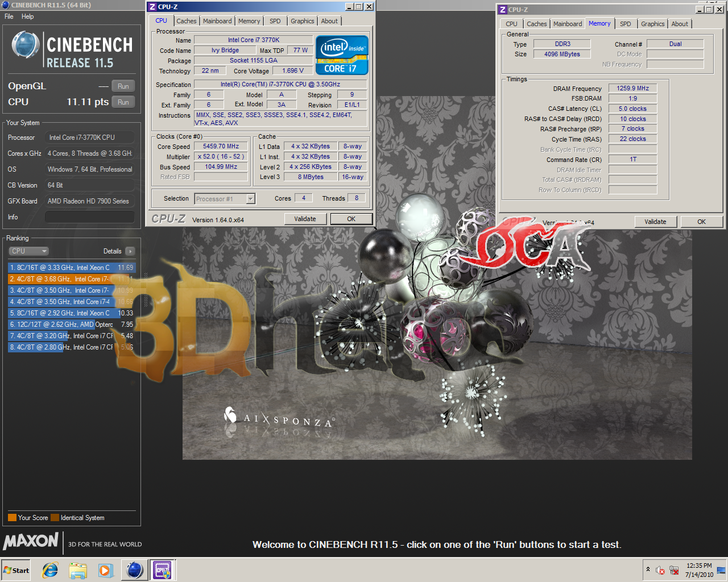Run the CPU benchmark
This screenshot has width=728, height=582.
(x=123, y=102)
